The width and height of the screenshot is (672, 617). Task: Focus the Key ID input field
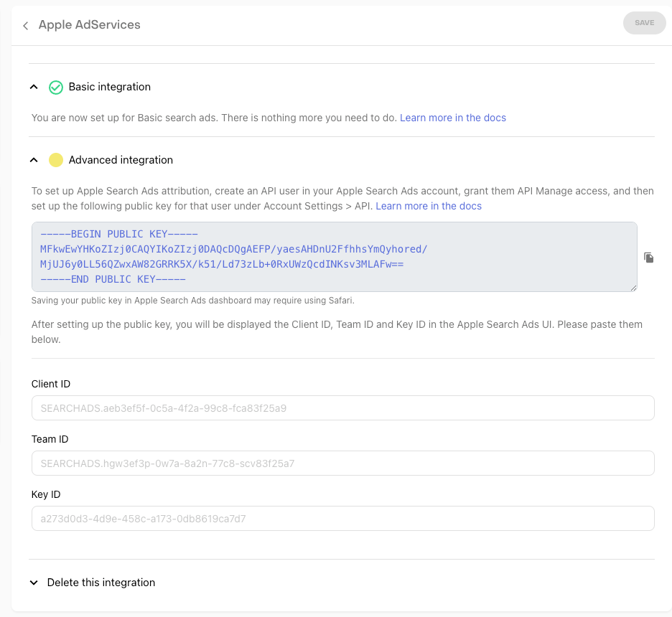343,519
